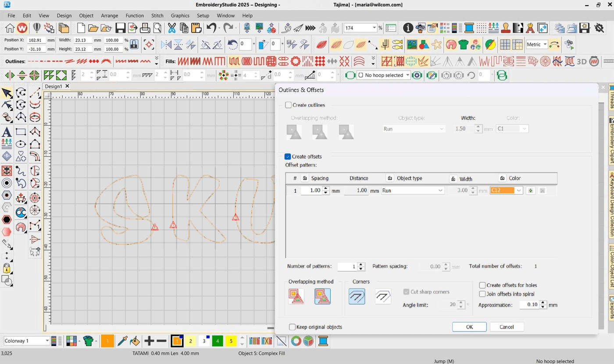This screenshot has width=614, height=364.
Task: Select the Lettering tool in toolbox
Action: 7,131
